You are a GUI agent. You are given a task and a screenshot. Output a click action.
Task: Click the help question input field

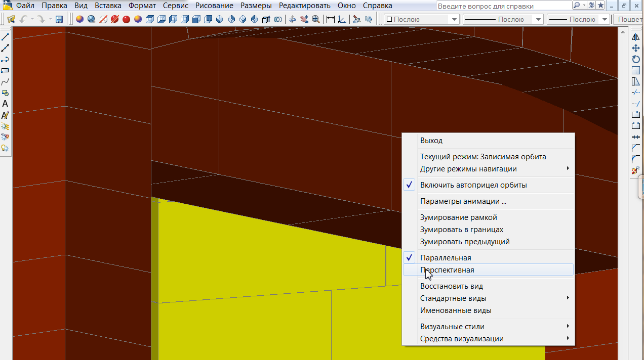[x=503, y=6]
